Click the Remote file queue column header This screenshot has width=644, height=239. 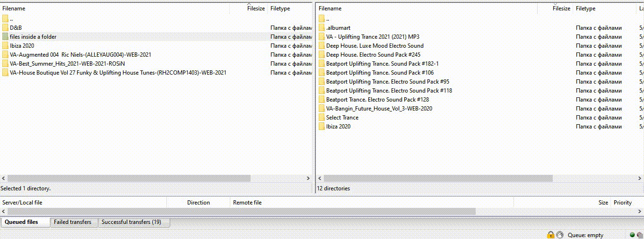point(372,203)
